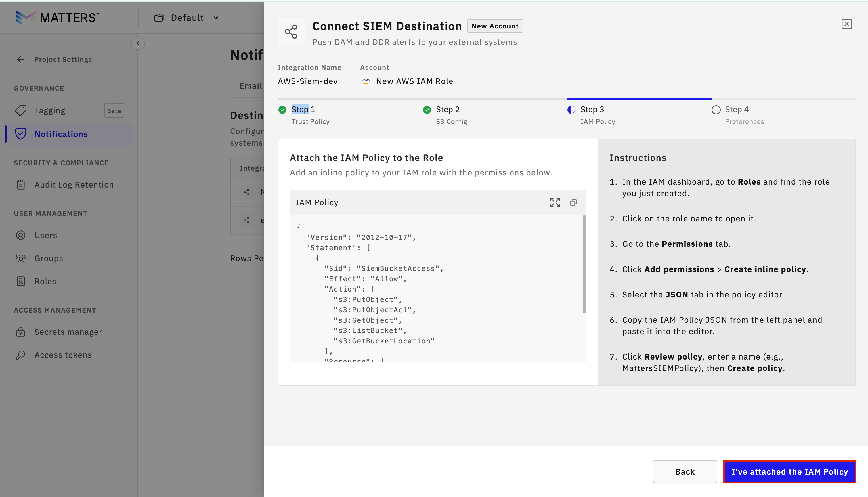868x497 pixels.
Task: Close the Connect SIEM Destination panel
Action: pyautogui.click(x=846, y=24)
